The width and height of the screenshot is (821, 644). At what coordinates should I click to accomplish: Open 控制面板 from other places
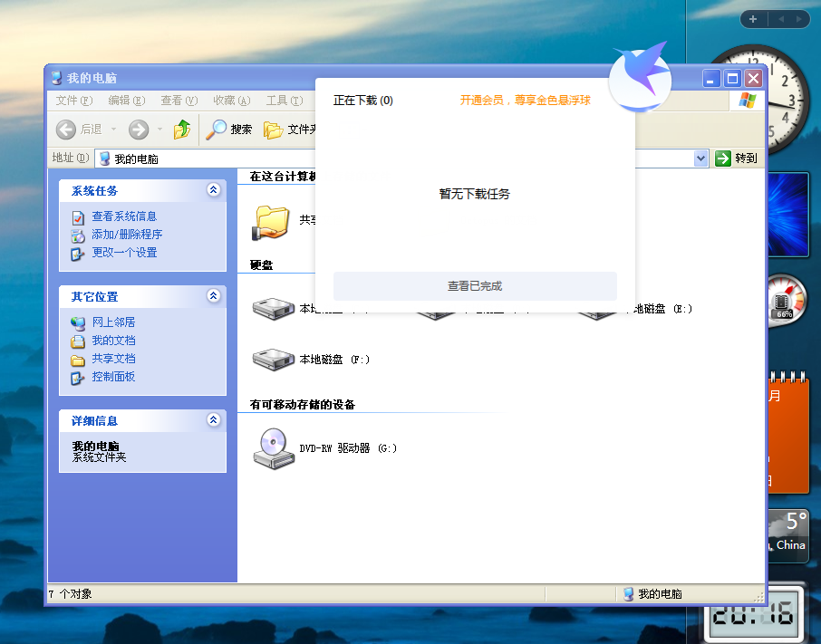tap(112, 377)
